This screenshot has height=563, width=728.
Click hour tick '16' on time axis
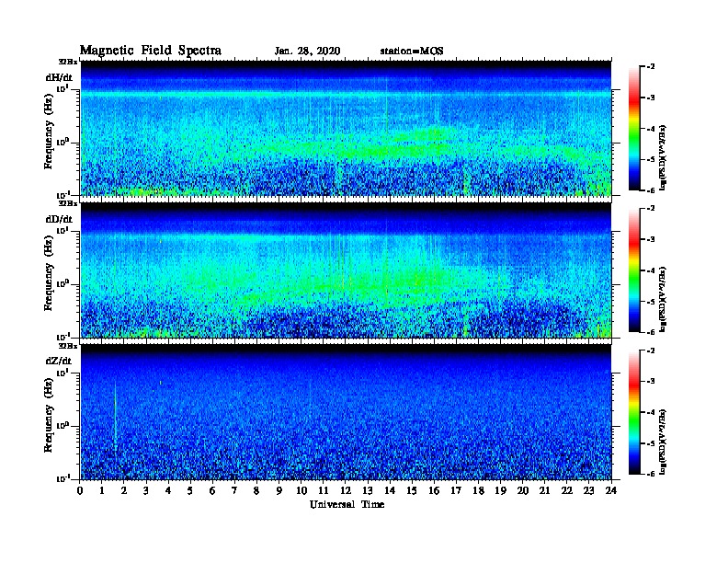[434, 491]
